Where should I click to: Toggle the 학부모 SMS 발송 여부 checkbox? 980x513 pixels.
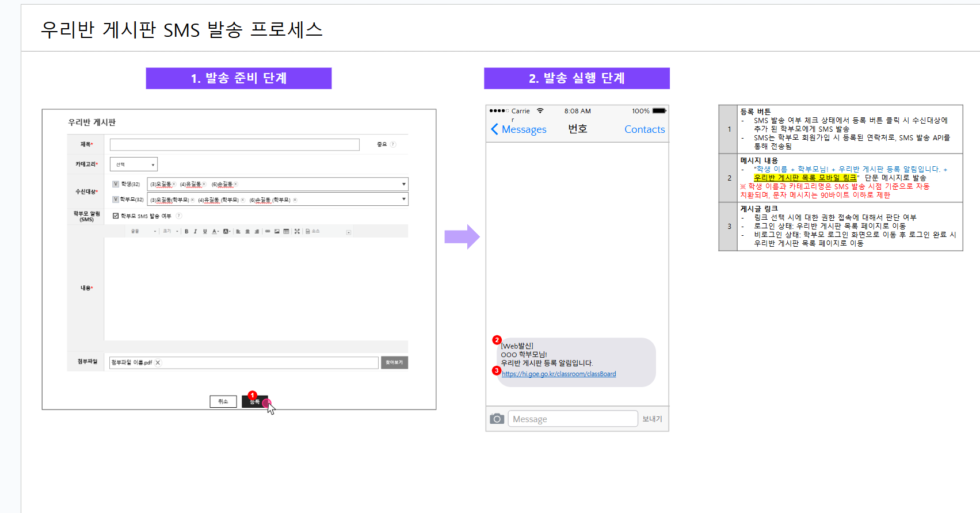tap(116, 216)
